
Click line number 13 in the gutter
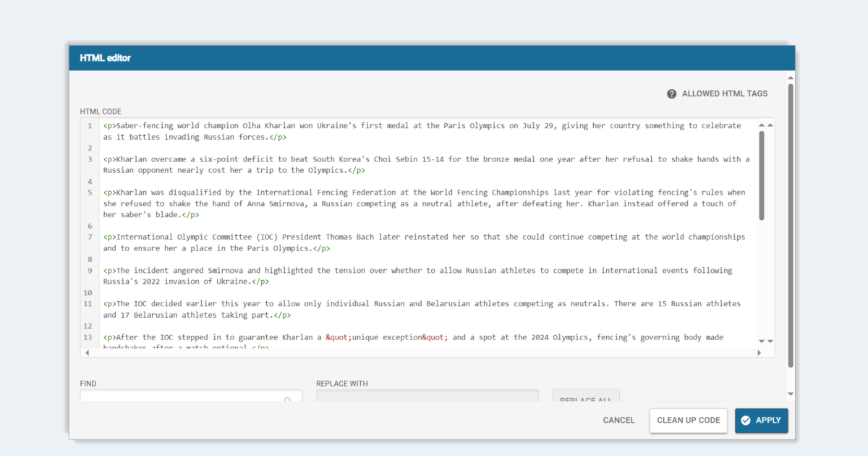88,337
